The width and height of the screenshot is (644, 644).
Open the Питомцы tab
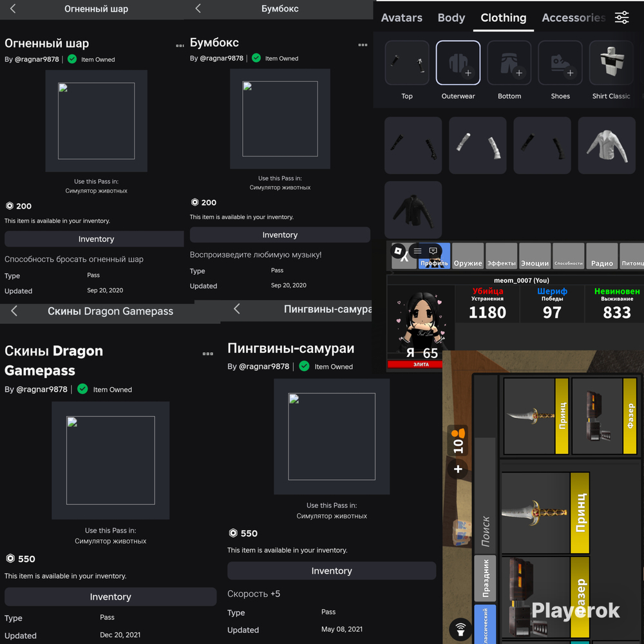(x=632, y=256)
